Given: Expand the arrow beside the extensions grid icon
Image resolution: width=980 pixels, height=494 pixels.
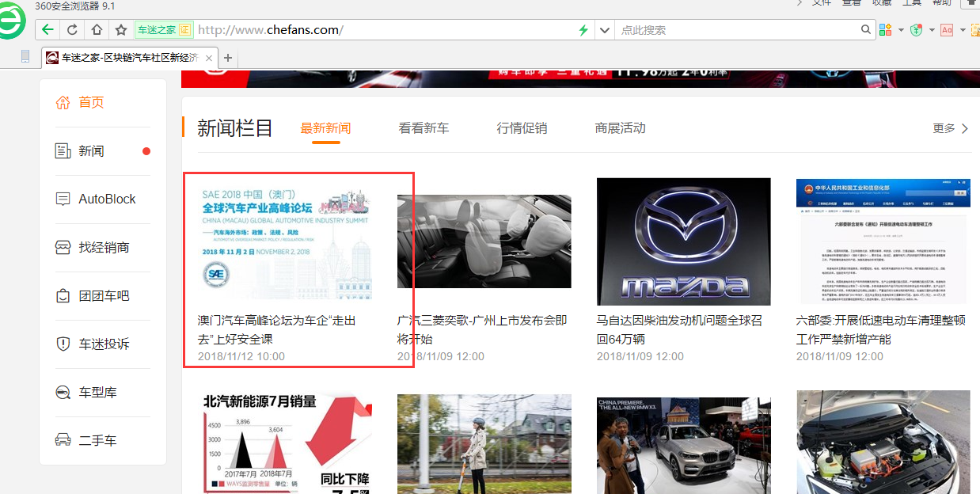Looking at the screenshot, I should point(901,30).
